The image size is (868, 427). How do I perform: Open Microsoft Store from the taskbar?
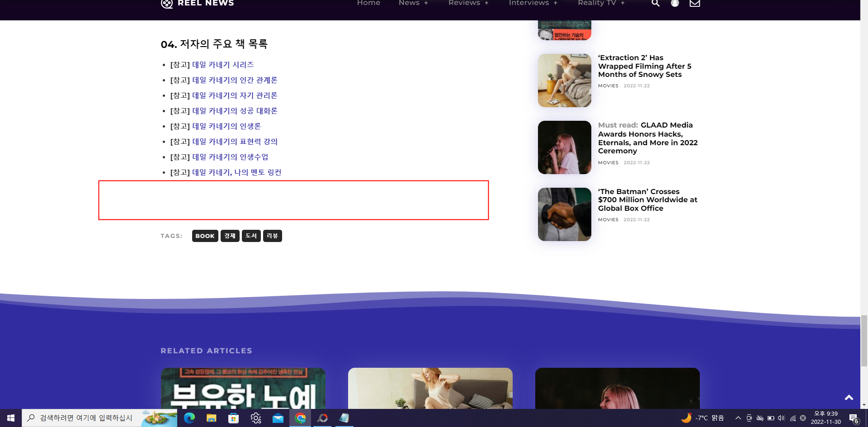[x=233, y=418]
